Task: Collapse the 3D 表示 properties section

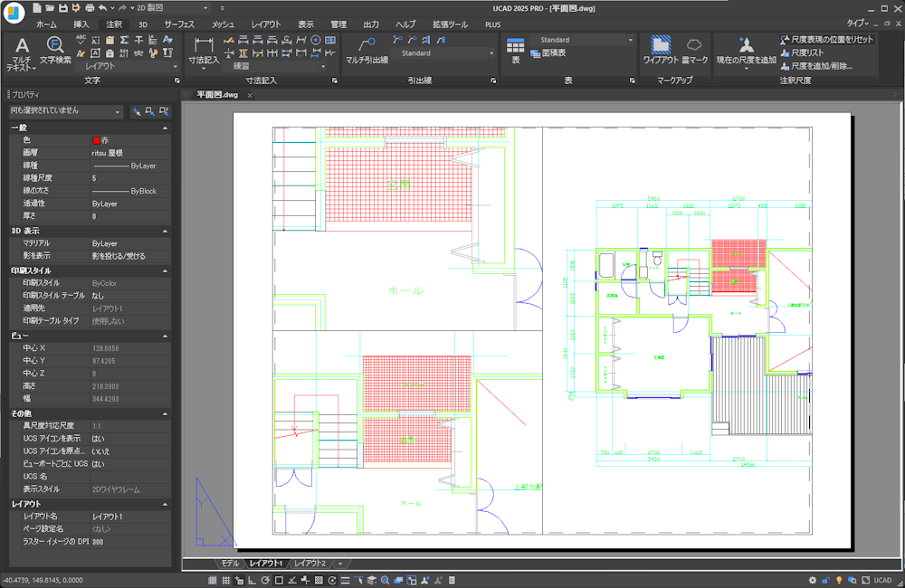Action: click(x=165, y=231)
